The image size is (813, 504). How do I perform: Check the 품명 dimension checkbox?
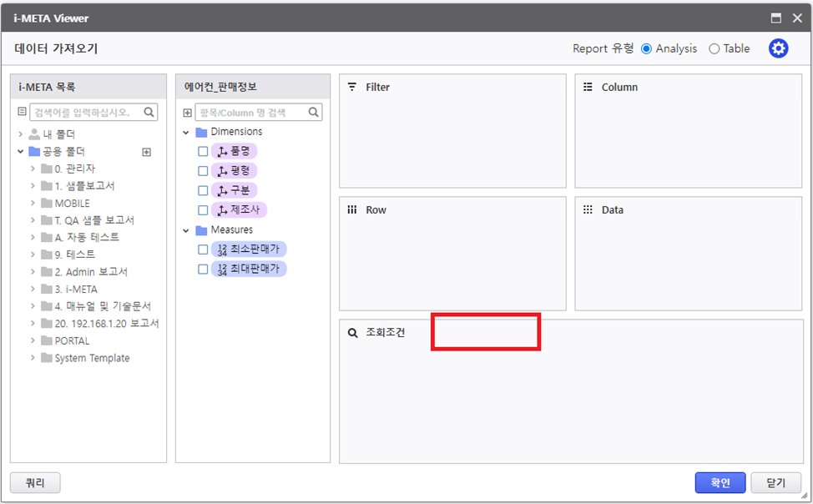point(203,151)
